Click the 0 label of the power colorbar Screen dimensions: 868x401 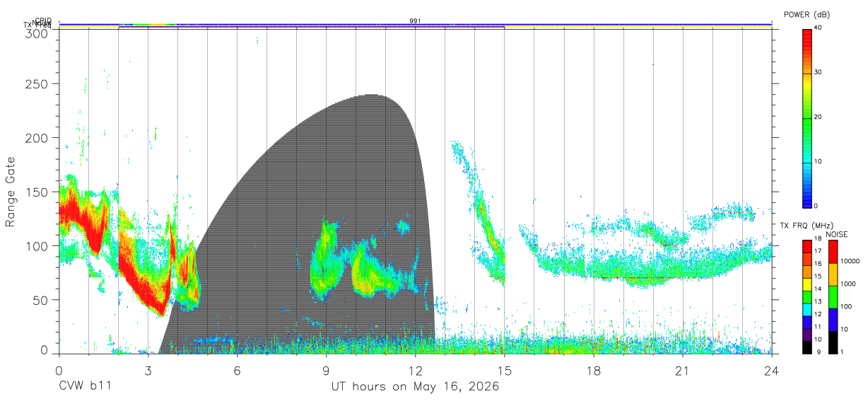(x=815, y=206)
